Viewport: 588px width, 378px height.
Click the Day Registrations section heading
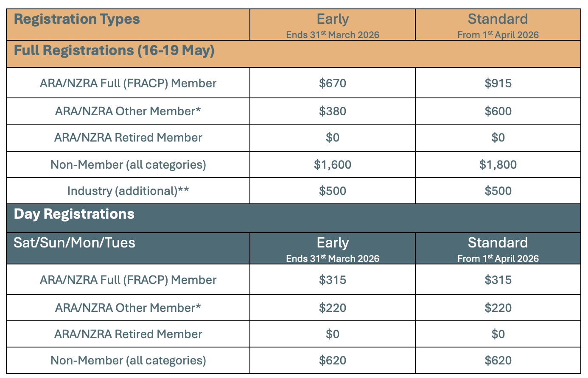coord(74,214)
